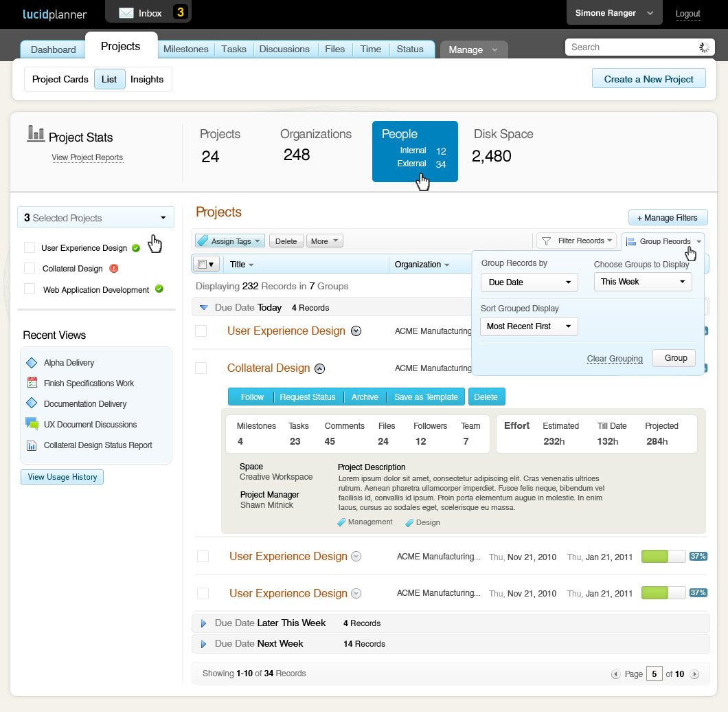Viewport: 728px width, 712px height.
Task: Tick the Web Application Development checkbox
Action: point(30,289)
